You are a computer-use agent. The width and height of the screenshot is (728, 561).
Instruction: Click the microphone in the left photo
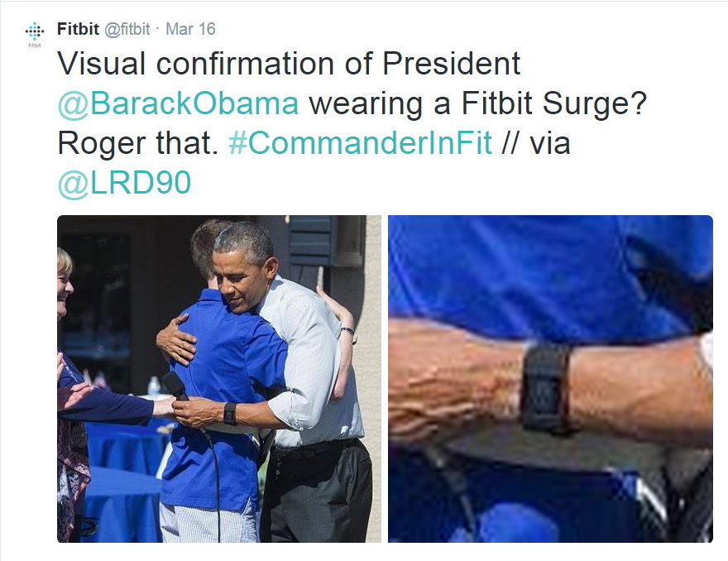point(175,386)
